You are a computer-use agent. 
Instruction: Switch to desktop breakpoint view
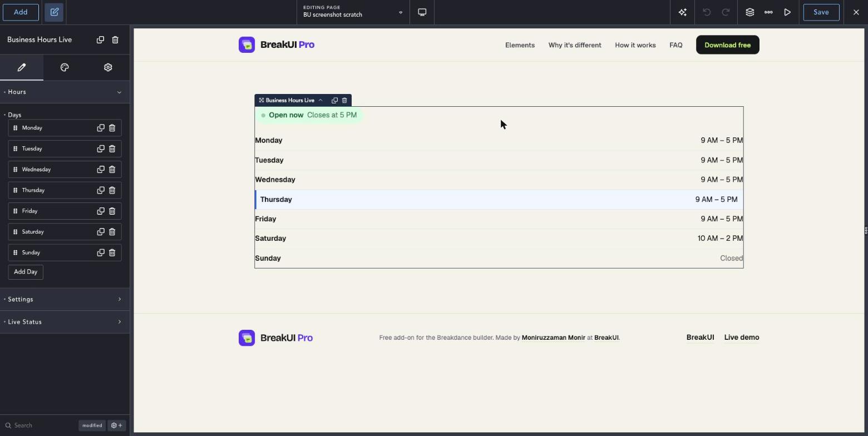422,12
